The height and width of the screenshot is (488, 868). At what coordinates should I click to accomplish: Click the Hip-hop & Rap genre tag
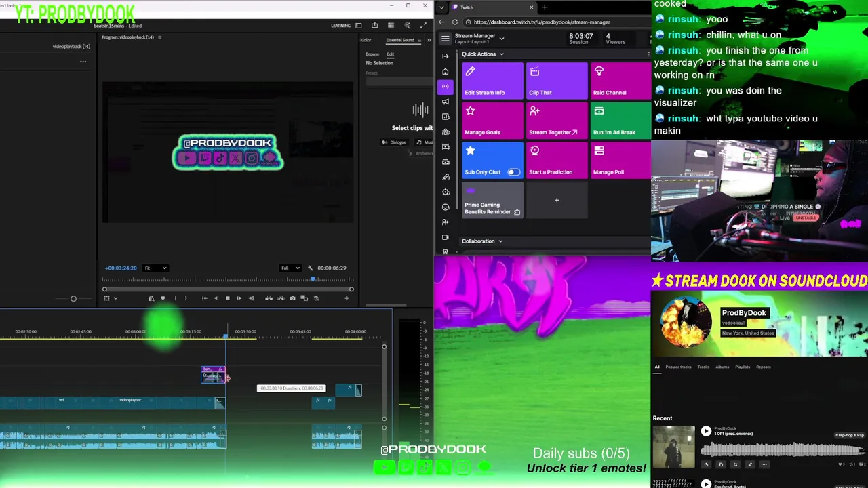point(850,435)
